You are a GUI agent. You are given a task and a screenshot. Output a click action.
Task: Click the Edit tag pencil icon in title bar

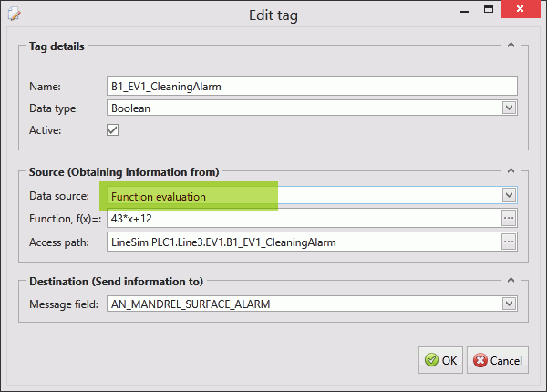[x=15, y=14]
